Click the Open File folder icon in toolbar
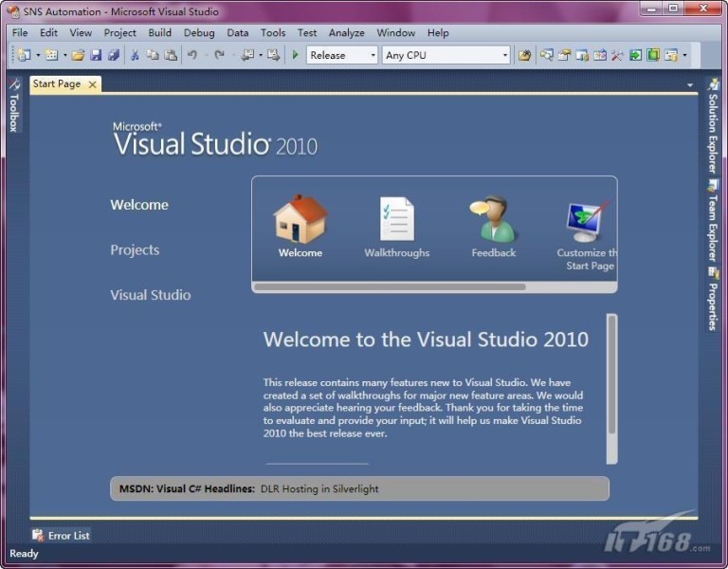 pyautogui.click(x=79, y=55)
